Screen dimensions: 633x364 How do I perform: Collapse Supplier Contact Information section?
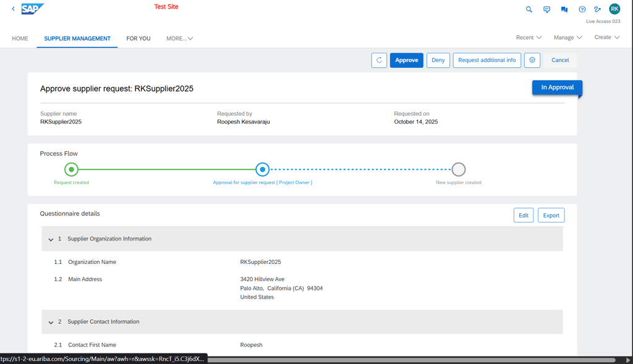coord(51,322)
